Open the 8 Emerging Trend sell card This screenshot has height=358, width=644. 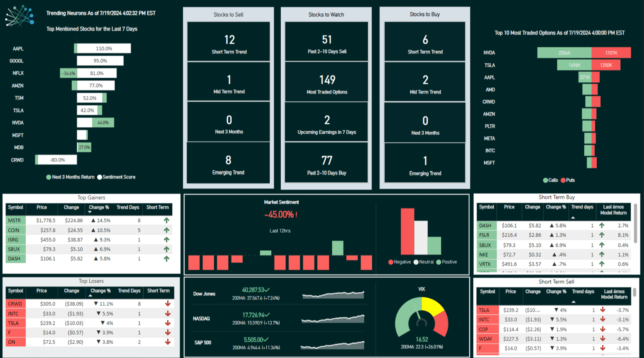229,163
